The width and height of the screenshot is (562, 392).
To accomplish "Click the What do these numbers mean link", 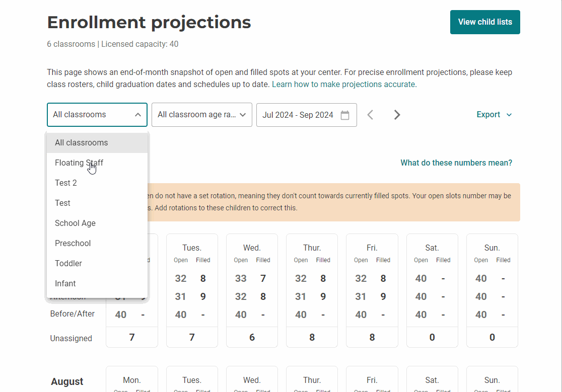I will (x=456, y=163).
